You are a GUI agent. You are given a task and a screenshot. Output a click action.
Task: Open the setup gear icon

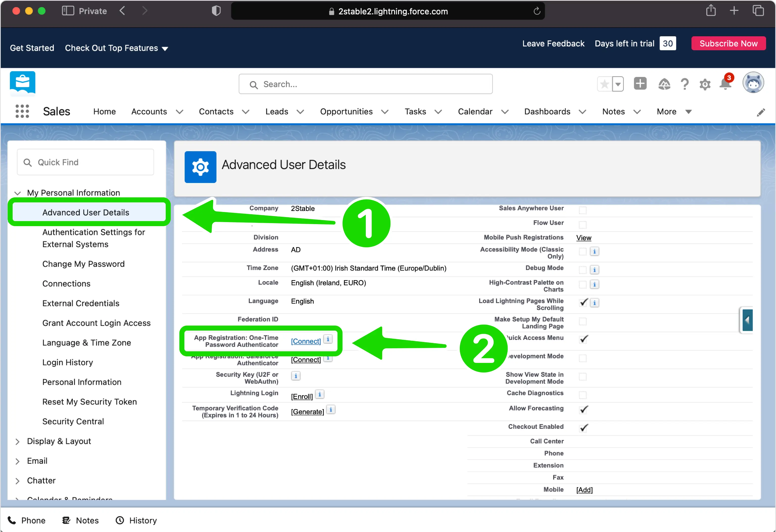[705, 84]
